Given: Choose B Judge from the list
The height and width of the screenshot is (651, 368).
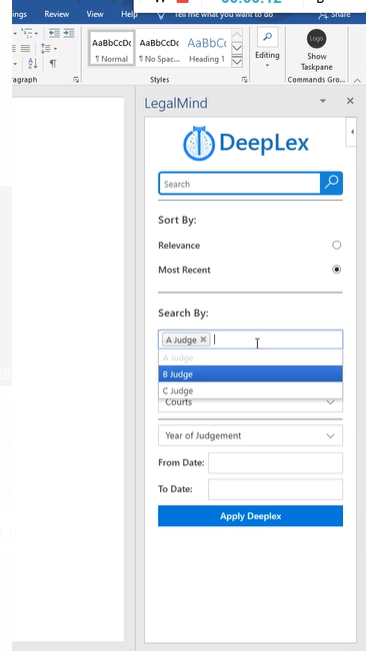Looking at the screenshot, I should (250, 374).
